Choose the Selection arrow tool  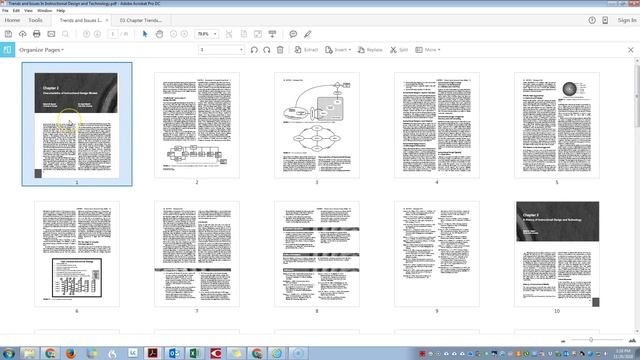[145, 34]
